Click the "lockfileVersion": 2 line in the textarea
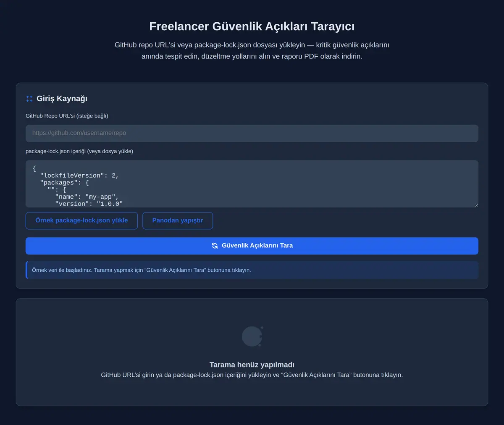Screen dimensions: 504x425 (79, 176)
